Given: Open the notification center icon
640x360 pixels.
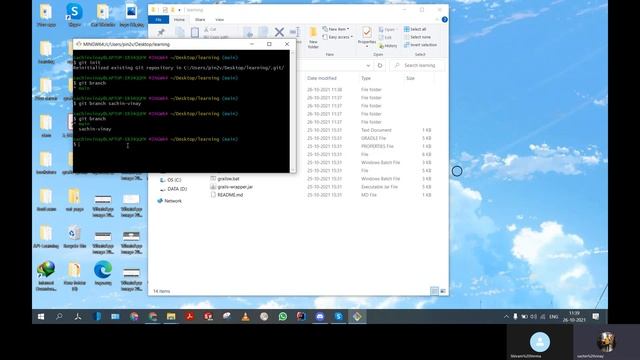Looking at the screenshot, I should pyautogui.click(x=596, y=316).
